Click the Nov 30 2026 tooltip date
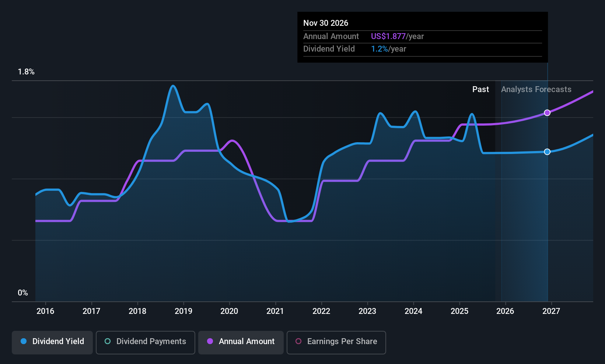Screen dimensions: 605x364 (x=326, y=23)
